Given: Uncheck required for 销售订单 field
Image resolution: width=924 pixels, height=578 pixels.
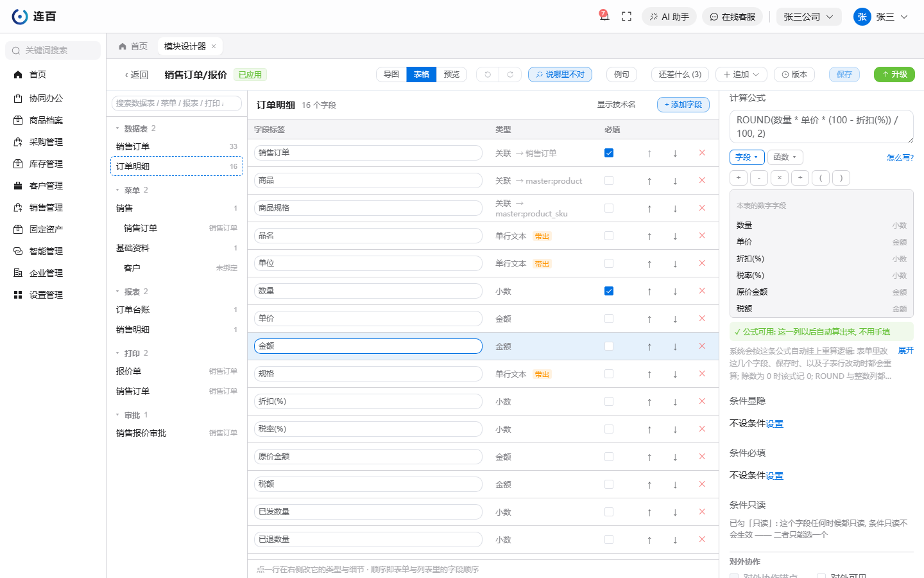Looking at the screenshot, I should click(609, 153).
